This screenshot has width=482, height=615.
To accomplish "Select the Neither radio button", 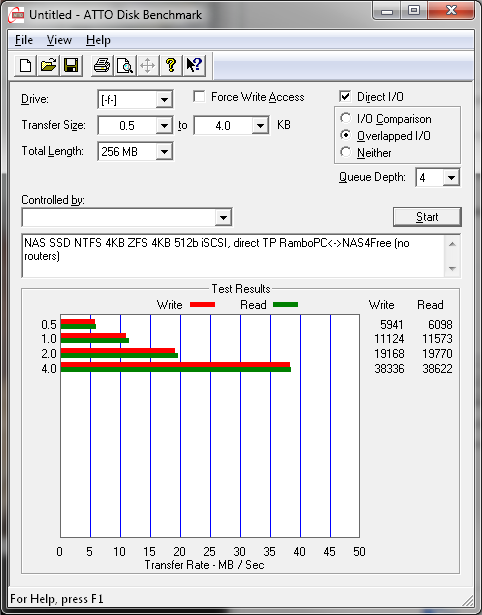I will coord(346,152).
